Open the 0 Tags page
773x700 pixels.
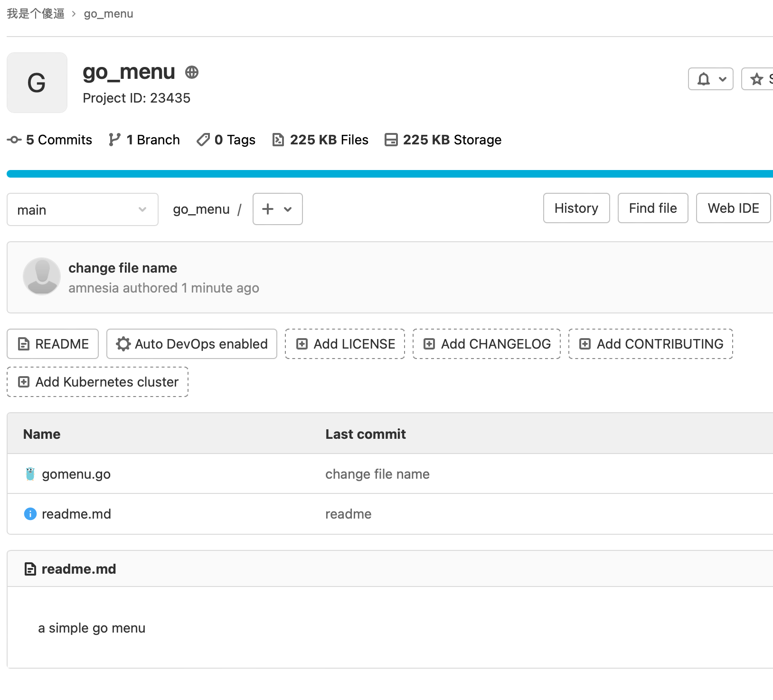point(226,140)
